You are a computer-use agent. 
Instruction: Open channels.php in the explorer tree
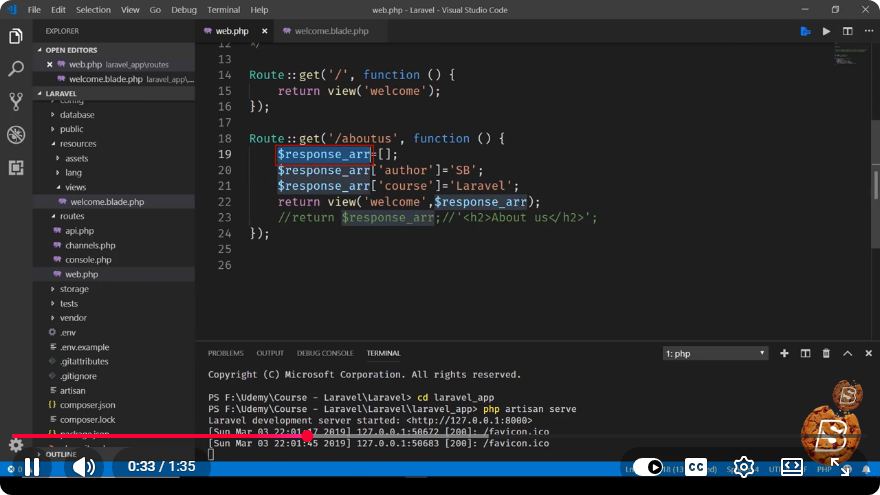[x=90, y=245]
